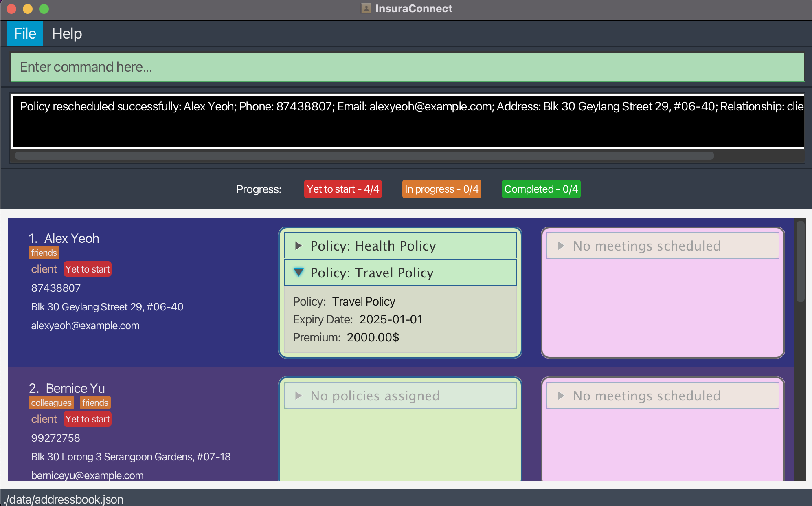Viewport: 812px width, 506px height.
Task: Select Bernice Yu's name
Action: pos(75,388)
